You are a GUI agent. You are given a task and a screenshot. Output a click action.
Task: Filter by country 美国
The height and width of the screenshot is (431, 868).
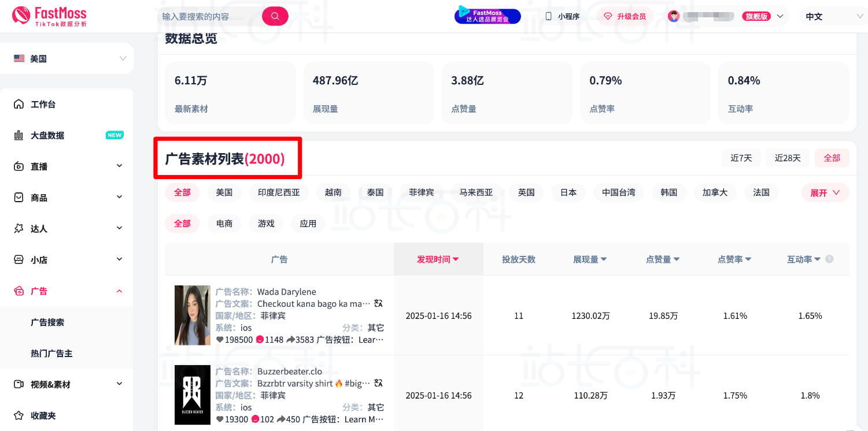[224, 192]
